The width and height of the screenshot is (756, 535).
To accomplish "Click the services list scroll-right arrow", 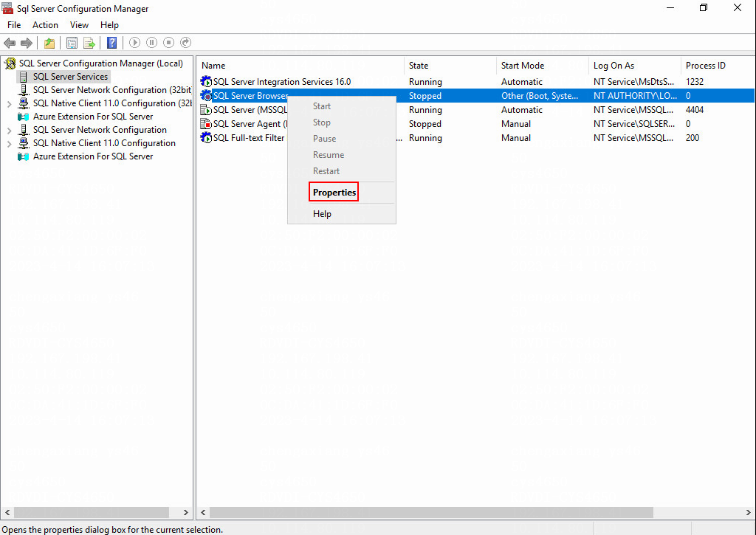I will (749, 512).
